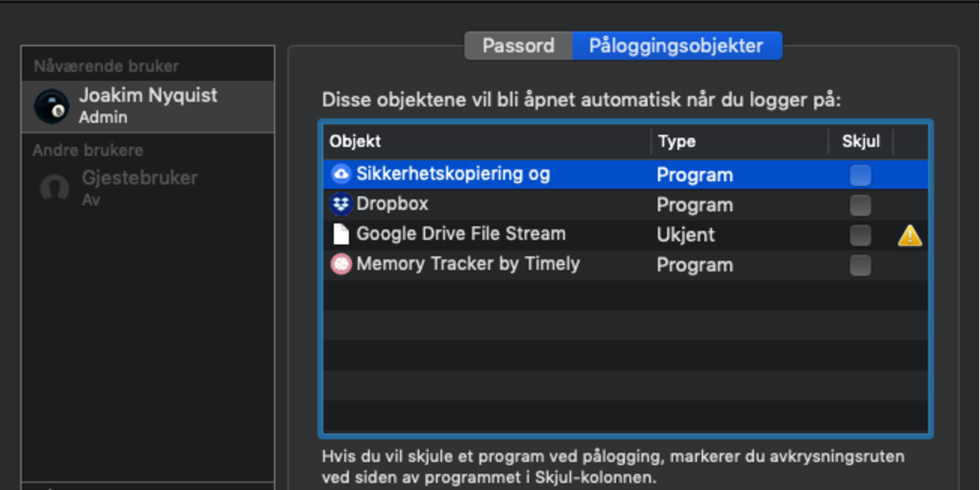Viewport: 980px width, 490px height.
Task: Check Skjul box for Google Drive File Stream
Action: [860, 235]
